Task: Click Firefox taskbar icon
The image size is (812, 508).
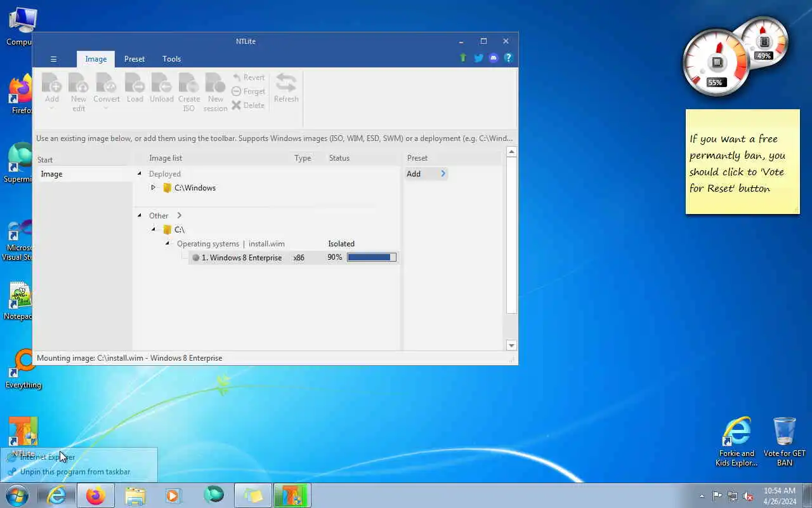Action: (96, 495)
